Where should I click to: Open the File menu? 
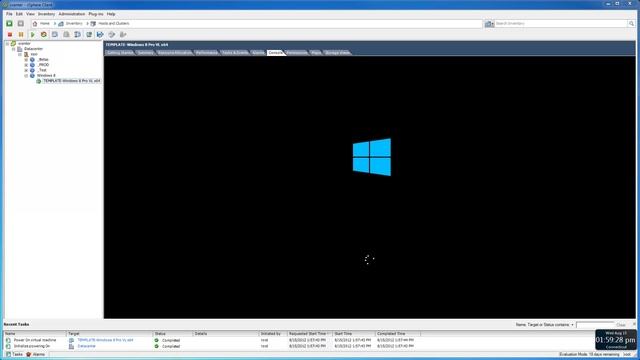9,14
